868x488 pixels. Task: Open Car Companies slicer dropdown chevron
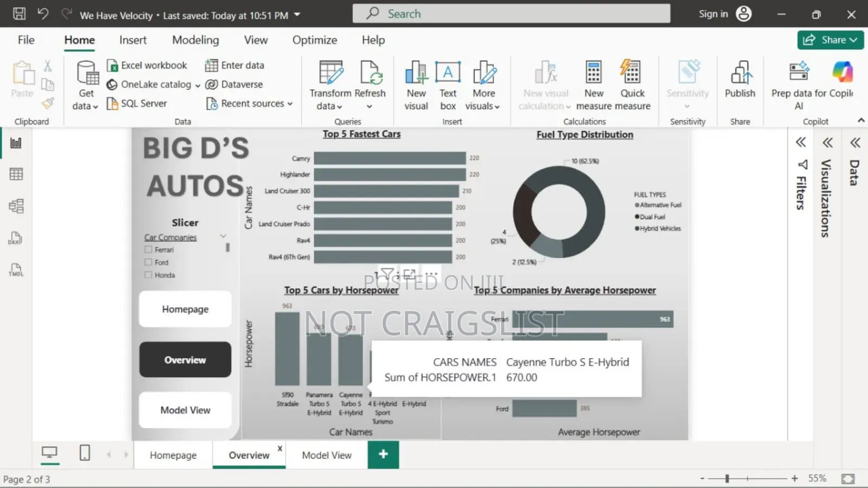[223, 236]
